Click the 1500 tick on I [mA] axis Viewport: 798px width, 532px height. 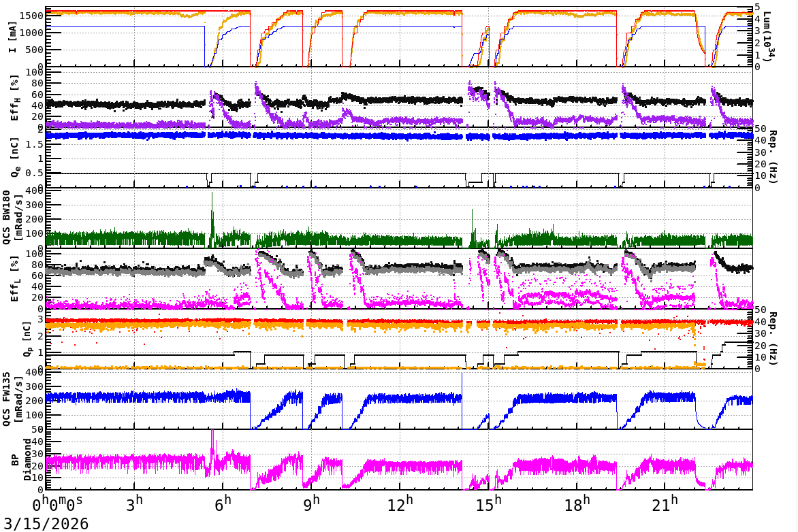[31, 16]
